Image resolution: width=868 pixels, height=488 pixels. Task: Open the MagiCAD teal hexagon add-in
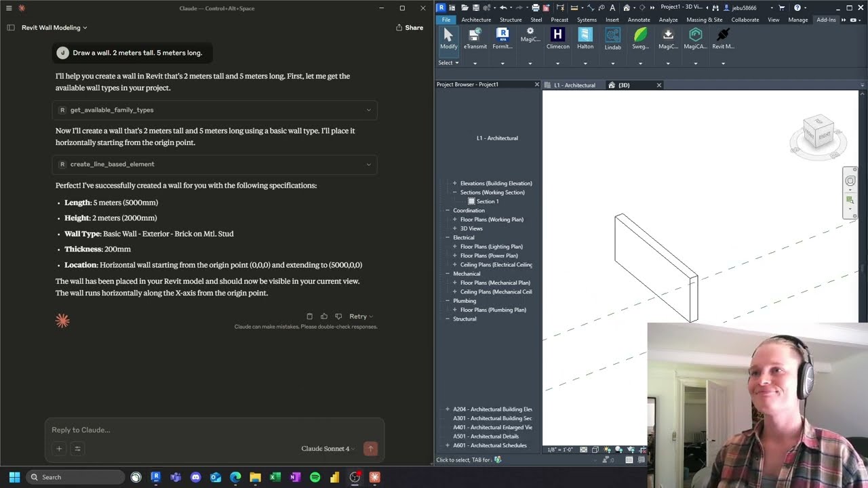click(695, 39)
